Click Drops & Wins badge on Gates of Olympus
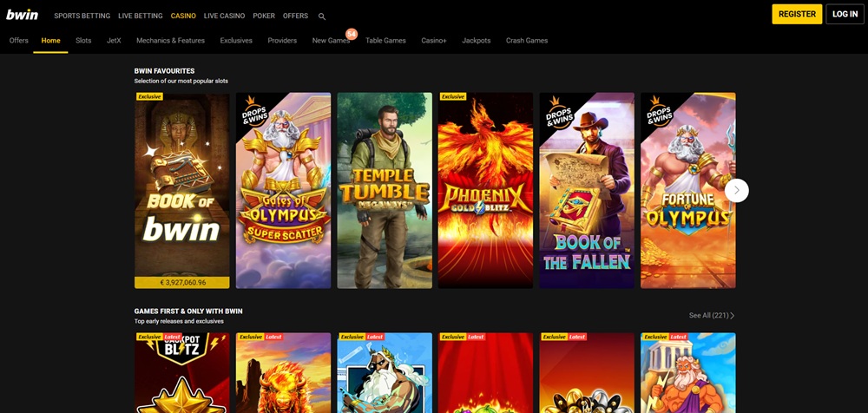 point(254,111)
